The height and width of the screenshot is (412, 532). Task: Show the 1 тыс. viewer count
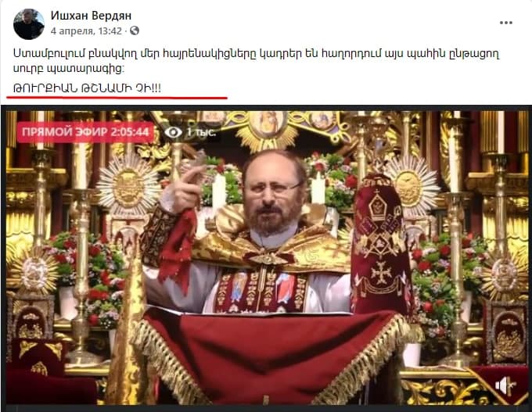pos(201,132)
